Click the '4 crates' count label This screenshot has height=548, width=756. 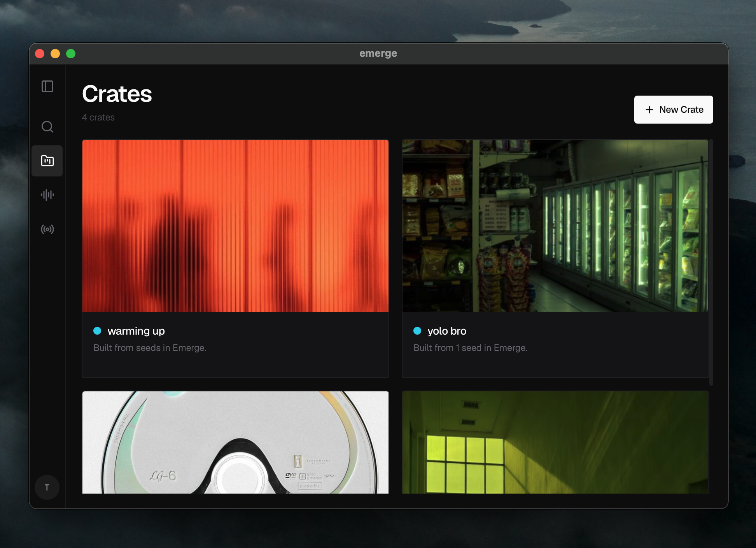98,117
